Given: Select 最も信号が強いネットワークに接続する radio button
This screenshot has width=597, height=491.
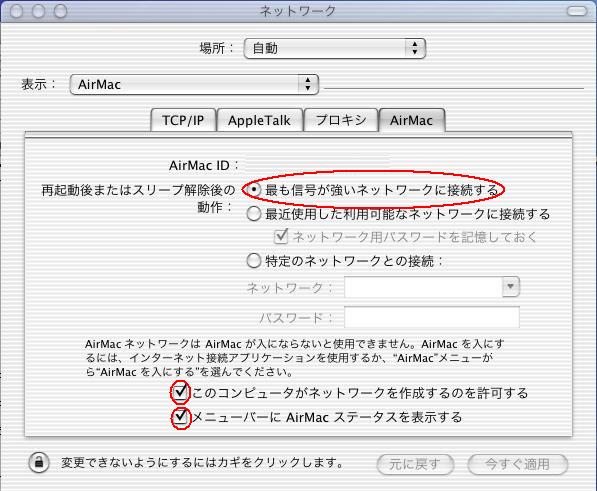Looking at the screenshot, I should (254, 189).
